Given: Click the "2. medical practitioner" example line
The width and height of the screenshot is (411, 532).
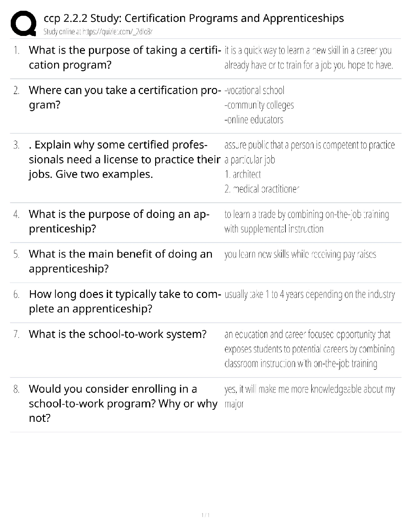Looking at the screenshot, I should tap(262, 189).
